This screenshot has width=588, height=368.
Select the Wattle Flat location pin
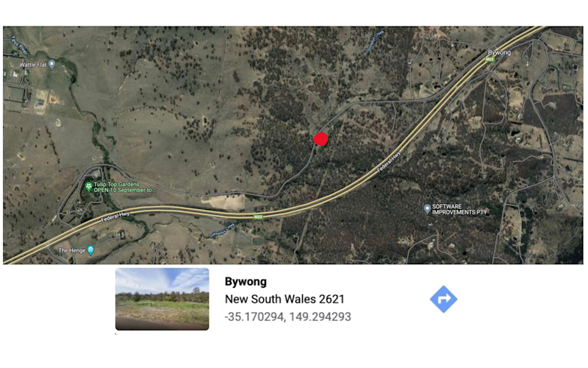[x=52, y=65]
